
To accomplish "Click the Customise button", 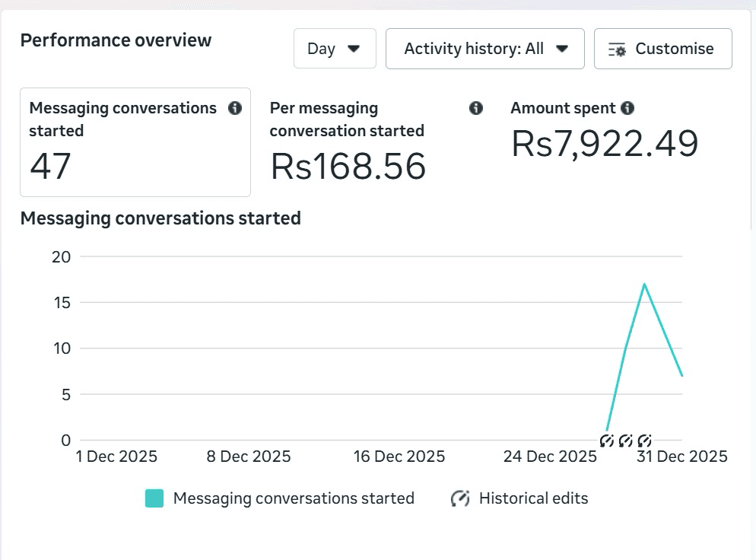I will click(x=662, y=49).
